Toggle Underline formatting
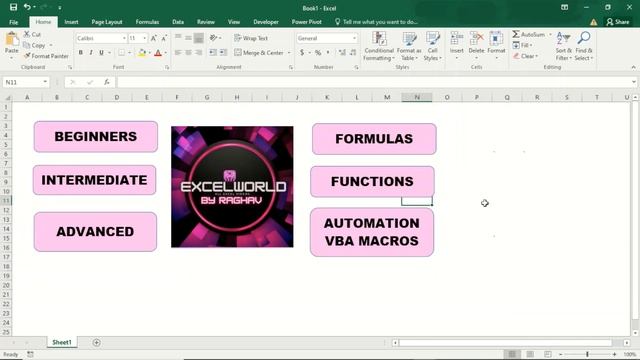640x360 pixels. coord(101,53)
